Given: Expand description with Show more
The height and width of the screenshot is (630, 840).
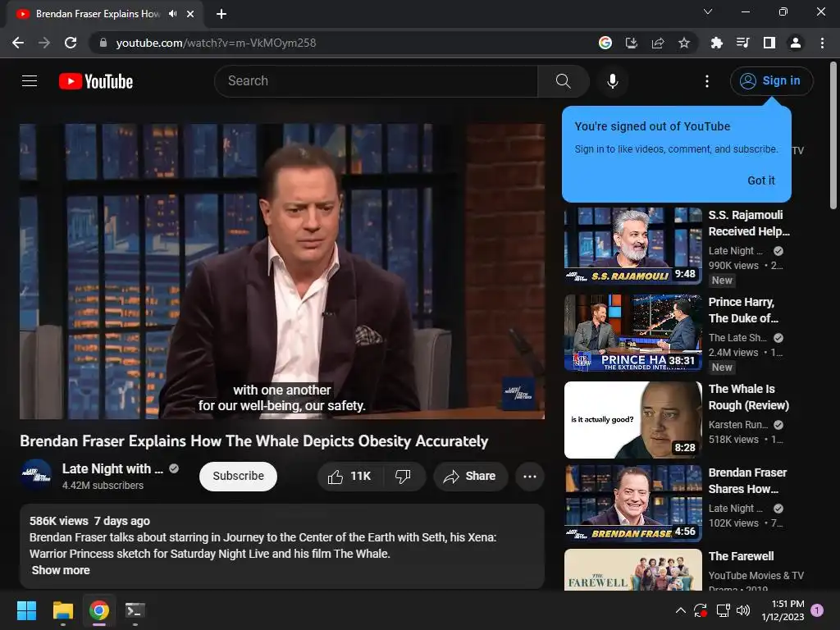Looking at the screenshot, I should [x=61, y=571].
